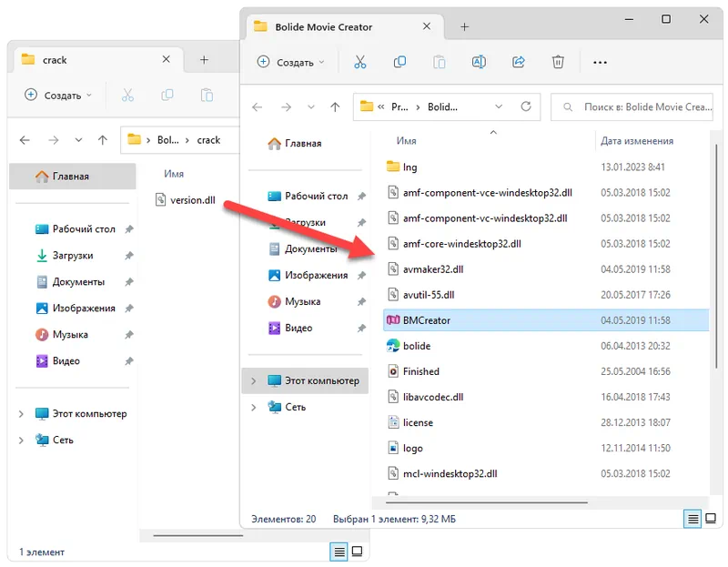728x567 pixels.
Task: Click Copy icon in crack window toolbar
Action: (x=167, y=96)
